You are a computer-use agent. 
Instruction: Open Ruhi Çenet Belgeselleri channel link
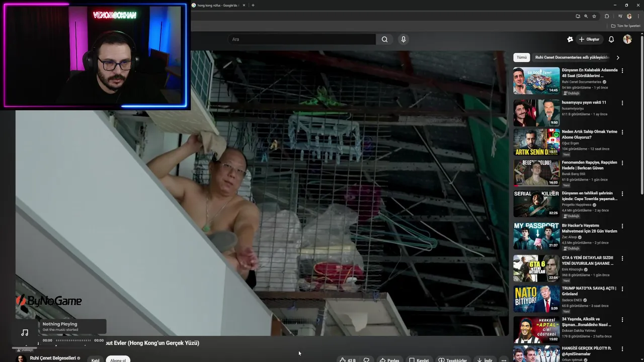[x=52, y=358]
